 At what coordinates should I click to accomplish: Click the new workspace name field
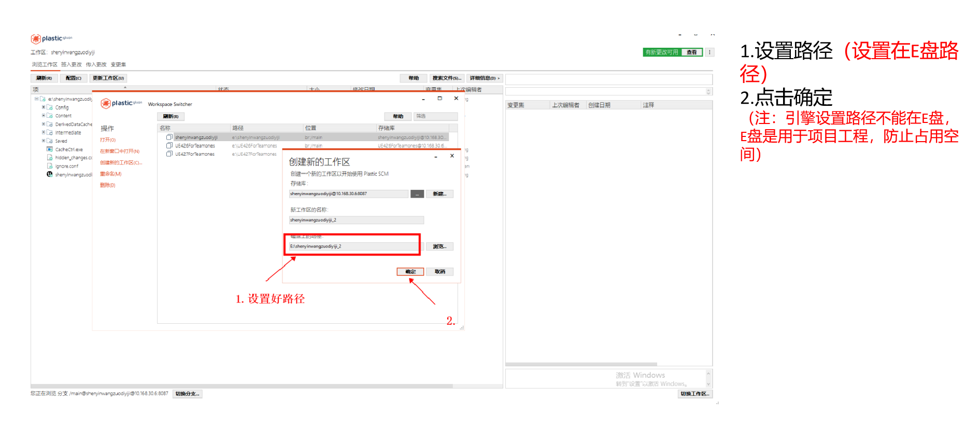click(357, 220)
